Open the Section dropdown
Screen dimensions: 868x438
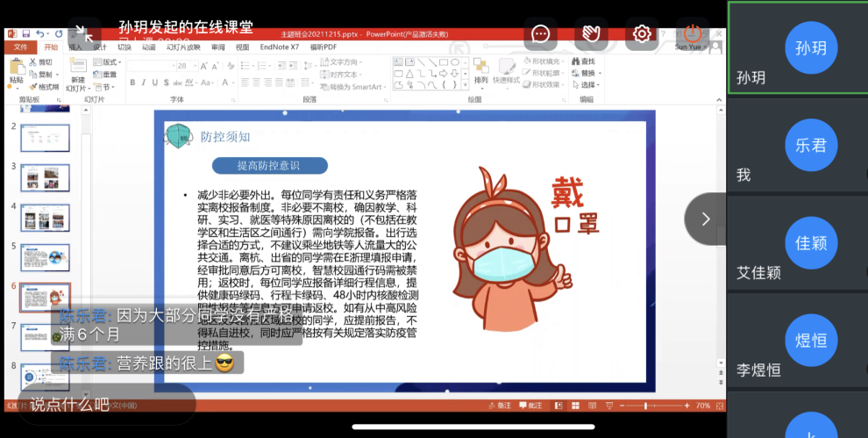coord(104,87)
